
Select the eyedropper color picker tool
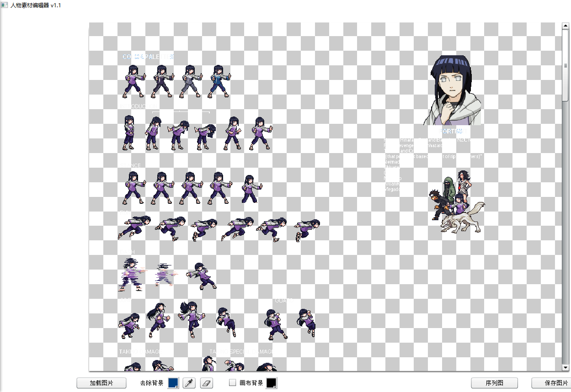click(x=189, y=383)
